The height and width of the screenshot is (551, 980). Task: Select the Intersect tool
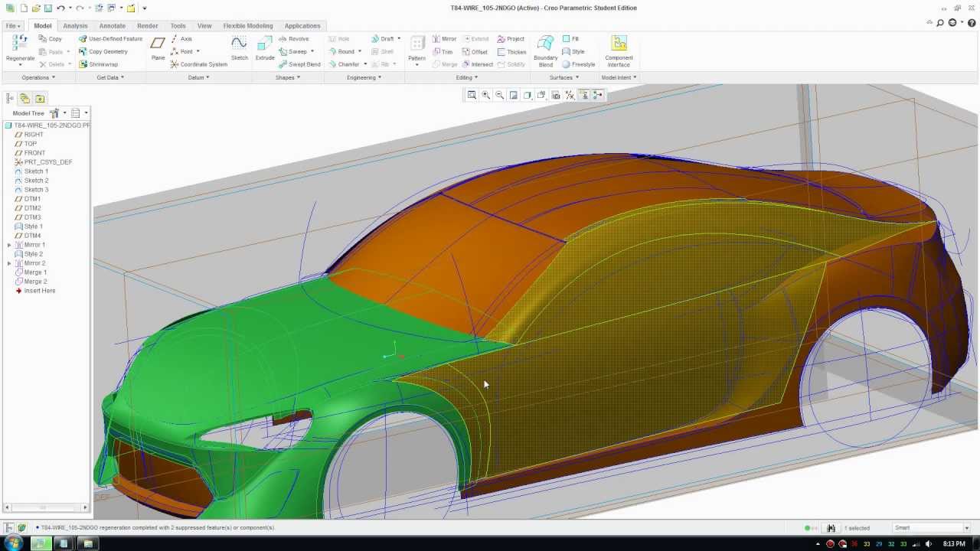(477, 64)
